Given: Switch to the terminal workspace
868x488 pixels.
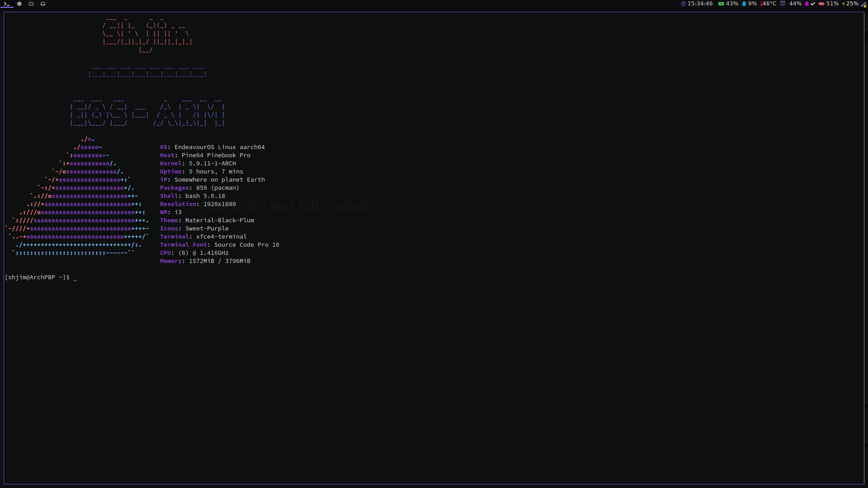Looking at the screenshot, I should (7, 4).
